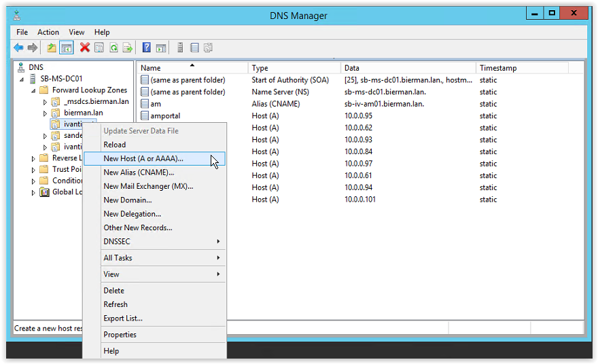Viewport: 598px width, 364px height.
Task: Choose Other New Records...
Action: tap(154, 227)
